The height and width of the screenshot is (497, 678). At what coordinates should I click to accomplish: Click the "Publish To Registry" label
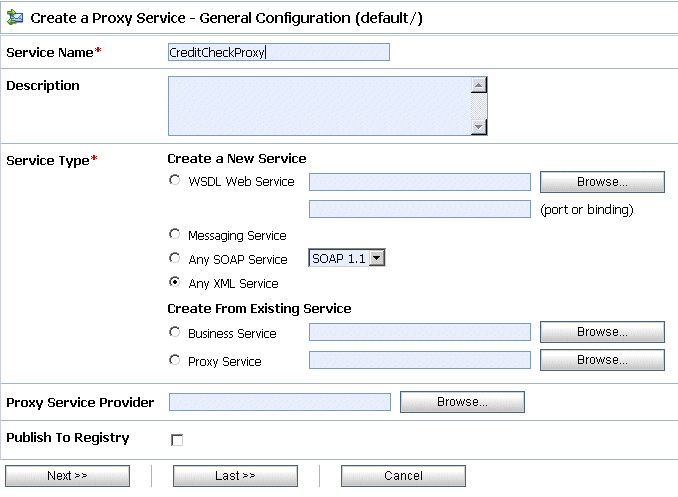click(x=68, y=438)
